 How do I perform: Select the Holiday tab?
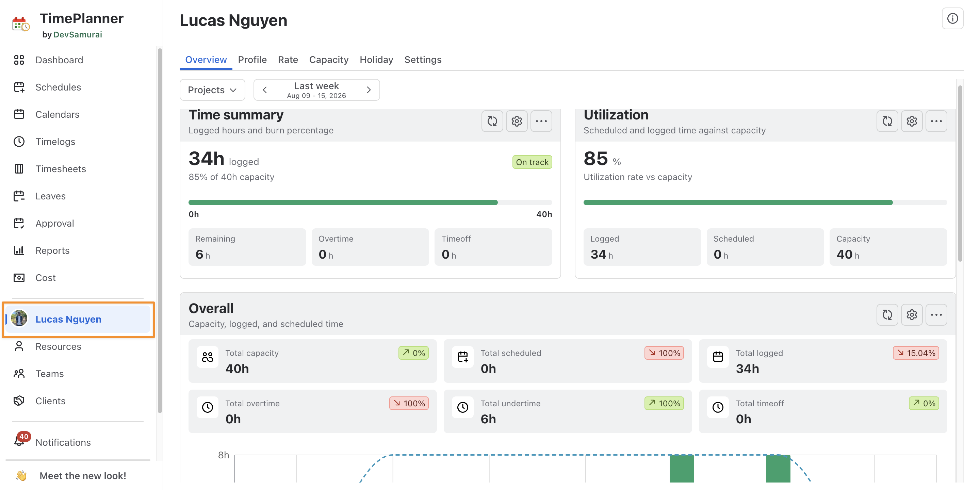click(x=376, y=60)
